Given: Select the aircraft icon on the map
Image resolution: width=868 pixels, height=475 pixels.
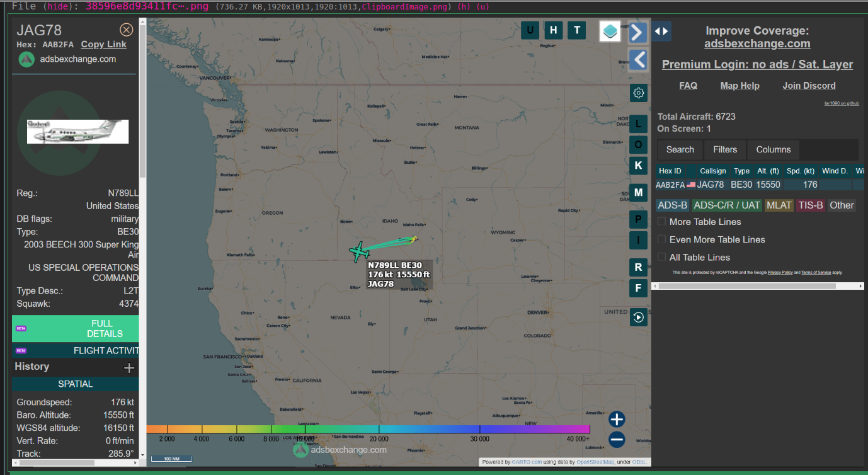Looking at the screenshot, I should click(x=360, y=251).
